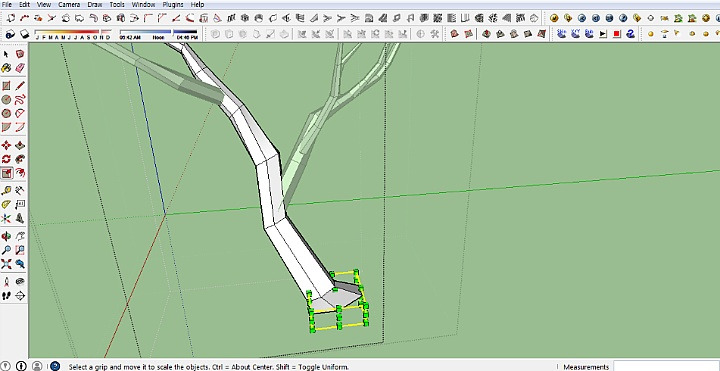Select the Zoom Window tool
Viewport: 720px width, 371px height.
(20, 250)
